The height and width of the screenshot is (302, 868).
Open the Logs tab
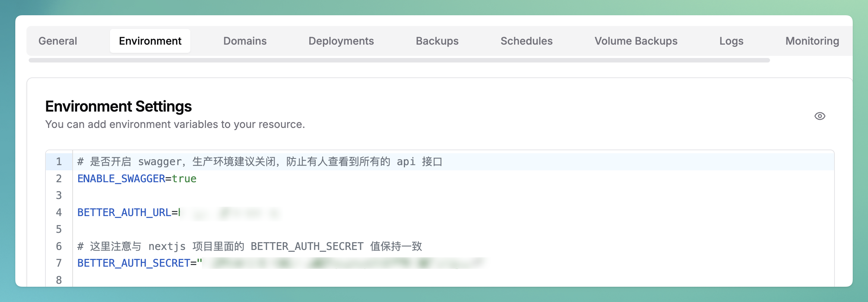[x=731, y=41]
